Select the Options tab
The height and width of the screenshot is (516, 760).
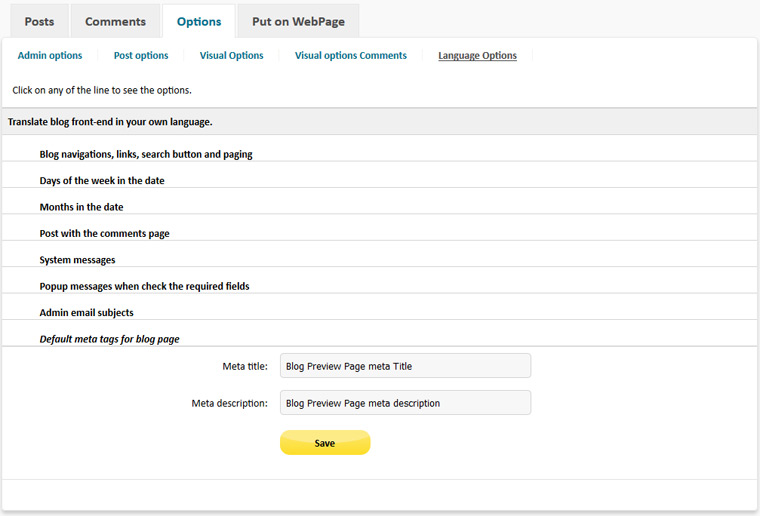pyautogui.click(x=199, y=21)
